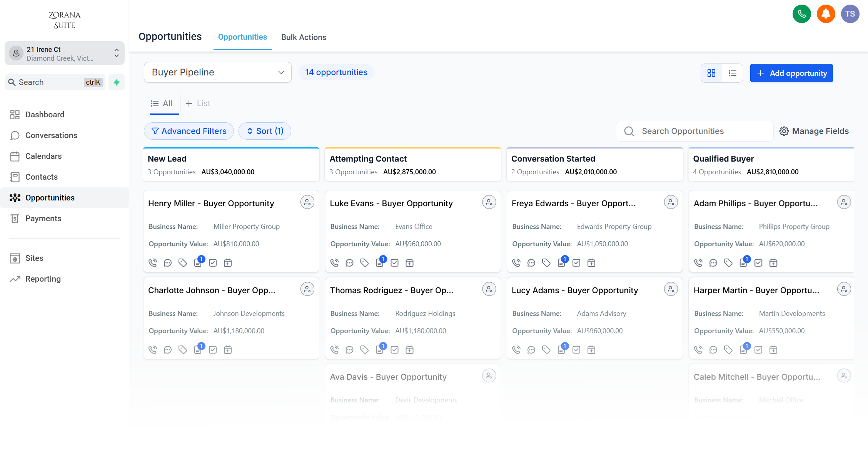Open notes icon on Freya Edwards card

click(x=561, y=263)
